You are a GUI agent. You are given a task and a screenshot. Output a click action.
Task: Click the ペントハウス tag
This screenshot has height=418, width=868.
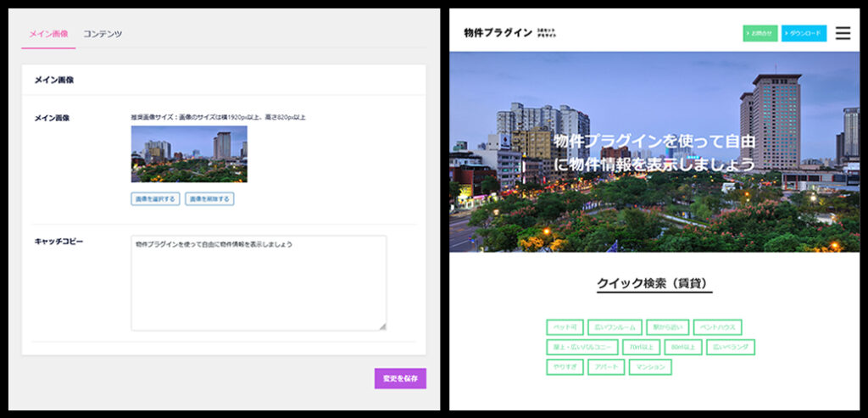click(717, 327)
